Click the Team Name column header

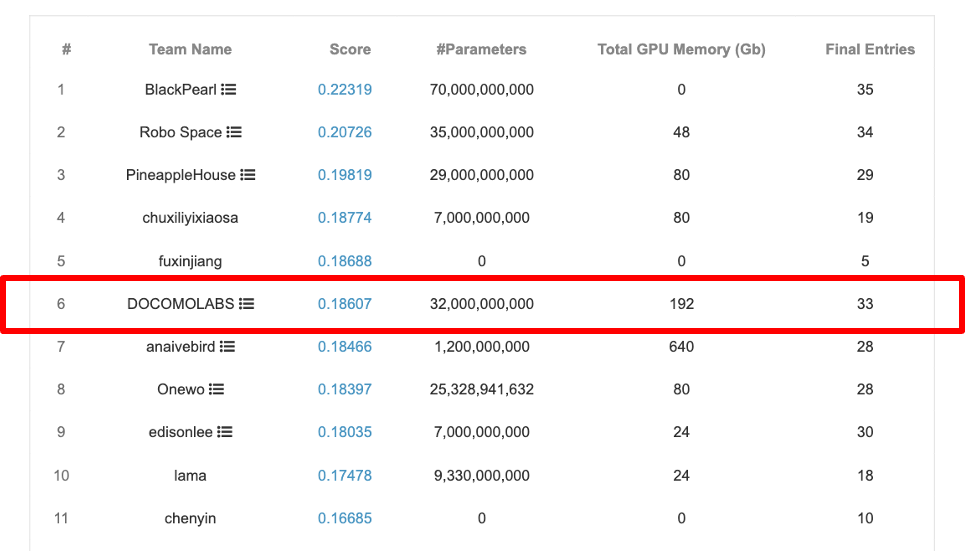[x=190, y=49]
